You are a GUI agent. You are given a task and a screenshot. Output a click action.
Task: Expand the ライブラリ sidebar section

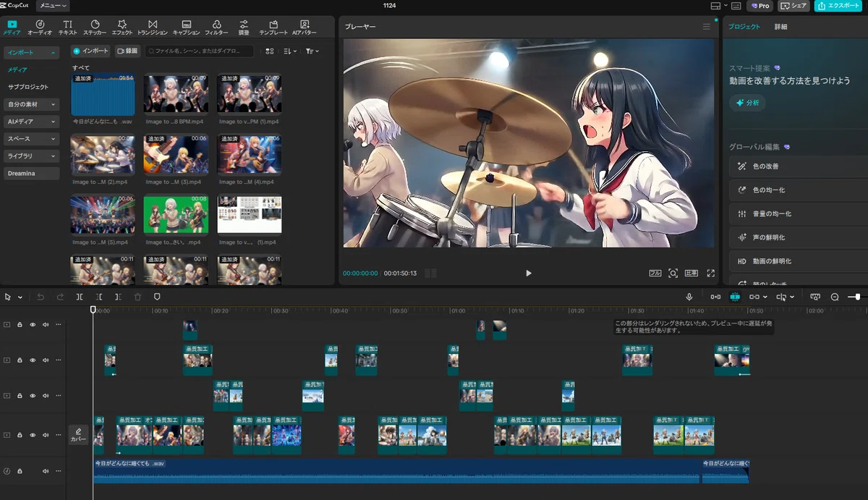click(x=31, y=156)
